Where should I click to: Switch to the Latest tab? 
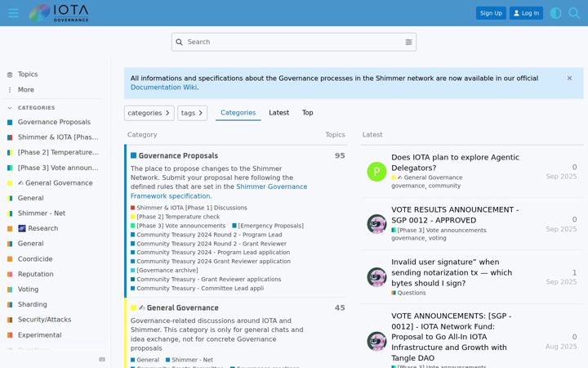(278, 113)
